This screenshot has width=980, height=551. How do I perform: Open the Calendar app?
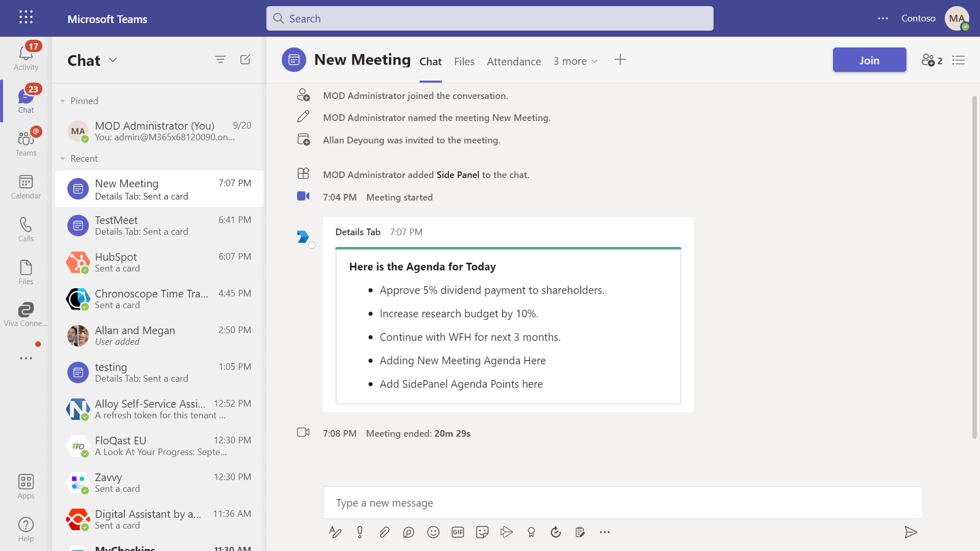26,187
